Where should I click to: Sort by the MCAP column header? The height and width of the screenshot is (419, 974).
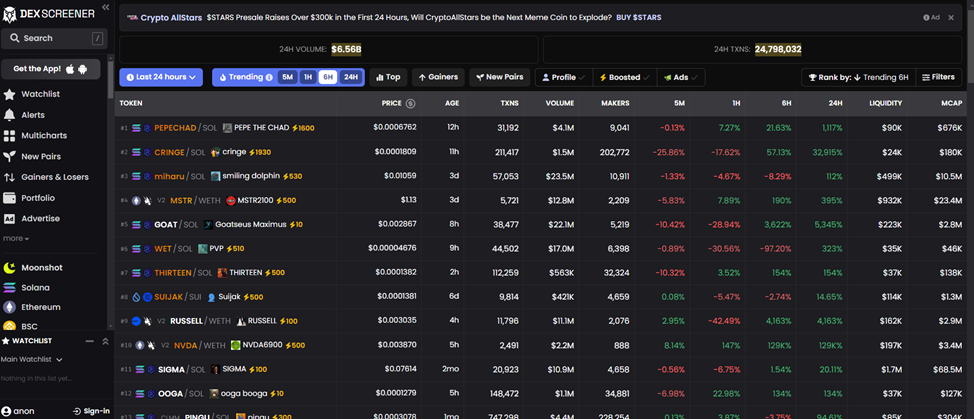952,103
